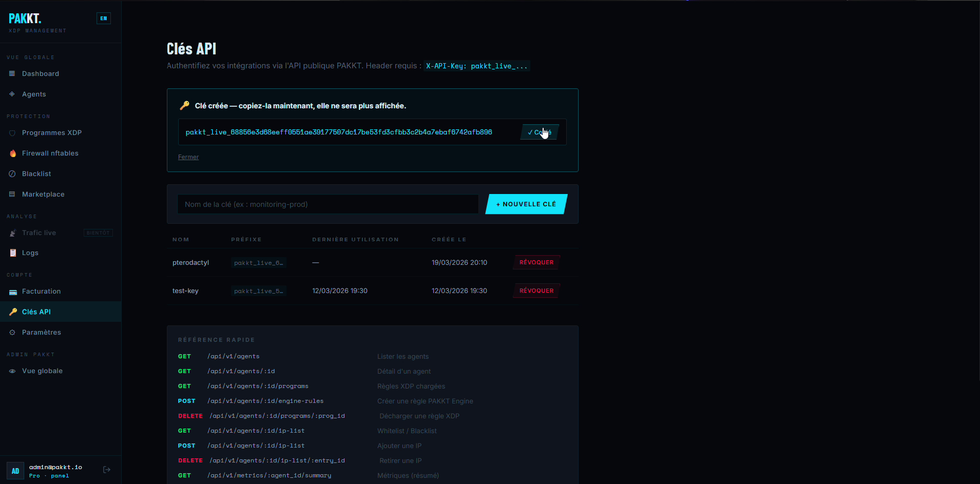Image resolution: width=980 pixels, height=484 pixels.
Task: Revoke the pterodactyl API key
Action: [x=536, y=263]
